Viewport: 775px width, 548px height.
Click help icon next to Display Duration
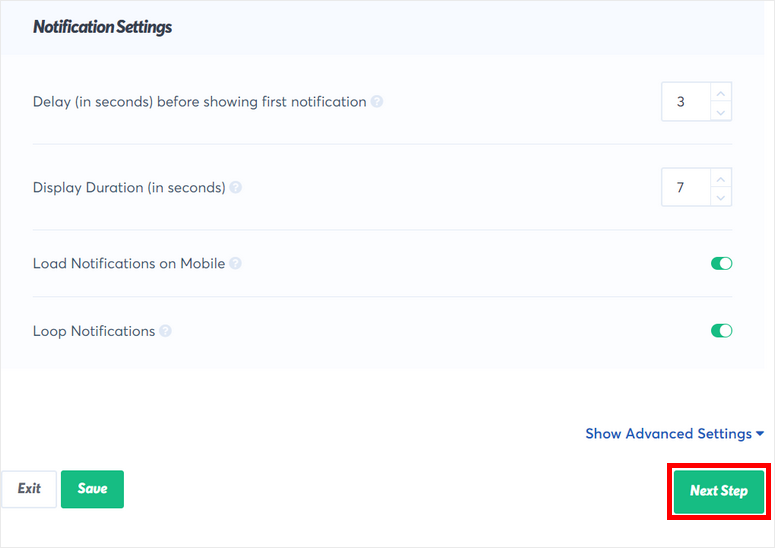coord(236,188)
